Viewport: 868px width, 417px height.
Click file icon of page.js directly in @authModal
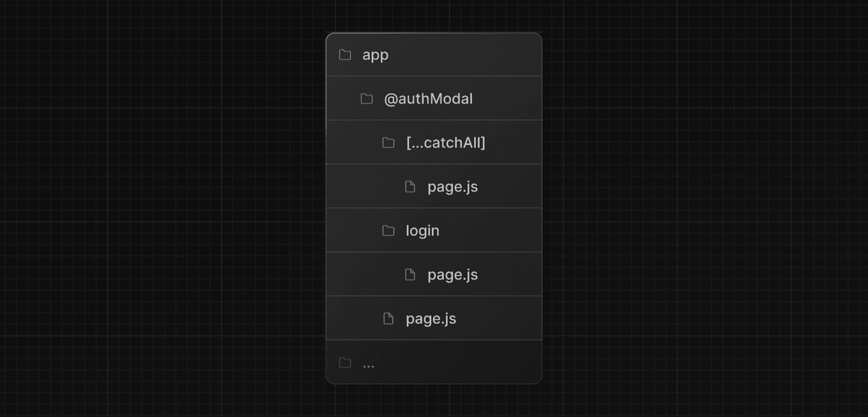388,319
